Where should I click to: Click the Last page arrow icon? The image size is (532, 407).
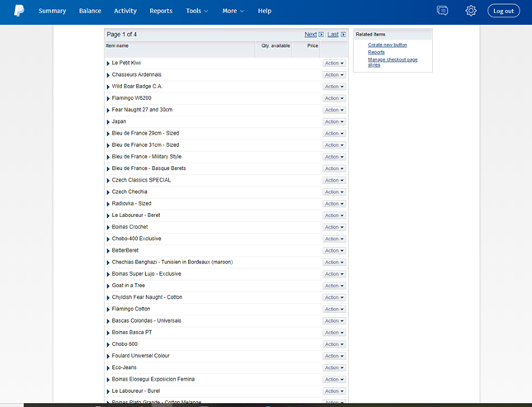coord(343,35)
